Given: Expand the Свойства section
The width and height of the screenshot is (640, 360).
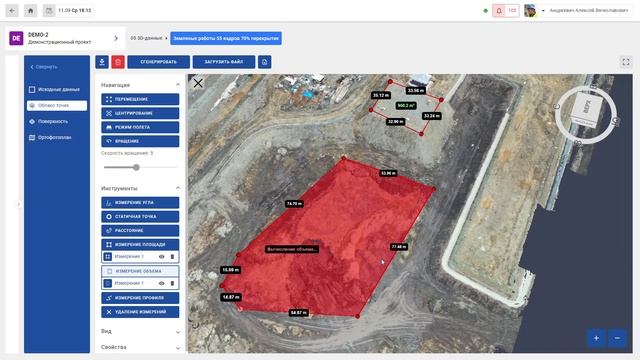Looking at the screenshot, I should click(x=178, y=348).
